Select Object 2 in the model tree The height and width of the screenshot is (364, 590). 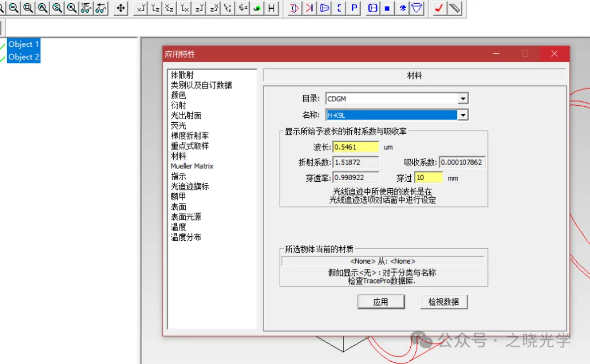tap(24, 57)
